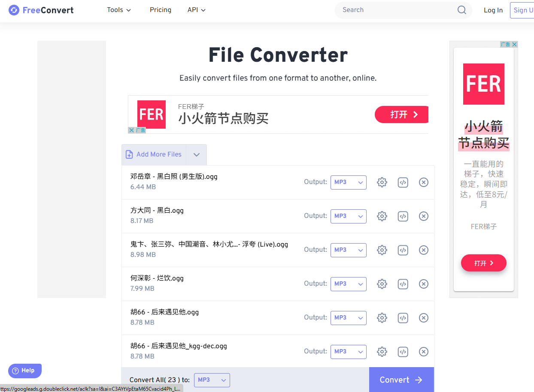Click the 7.99 MB file size

[142, 289]
